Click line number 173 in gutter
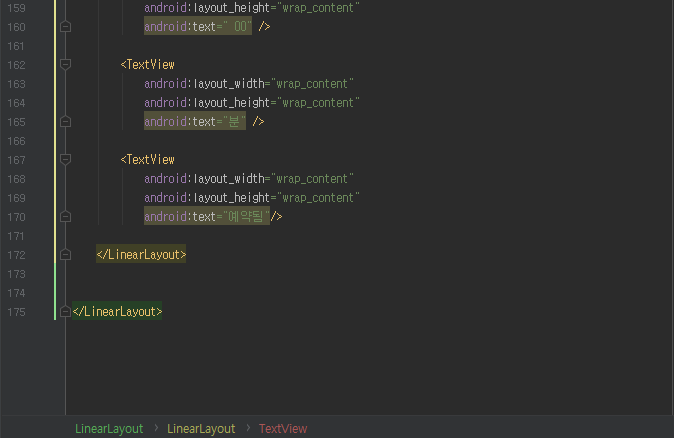 pyautogui.click(x=16, y=274)
